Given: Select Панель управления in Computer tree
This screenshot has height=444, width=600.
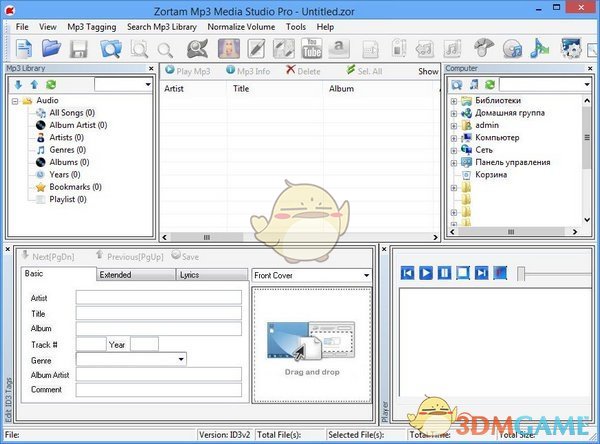Looking at the screenshot, I should click(x=513, y=162).
